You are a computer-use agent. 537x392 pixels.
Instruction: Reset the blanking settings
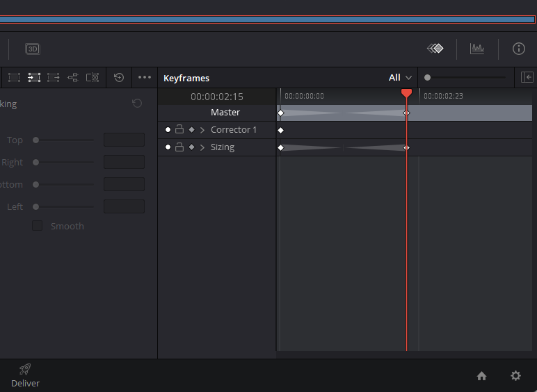pyautogui.click(x=137, y=104)
